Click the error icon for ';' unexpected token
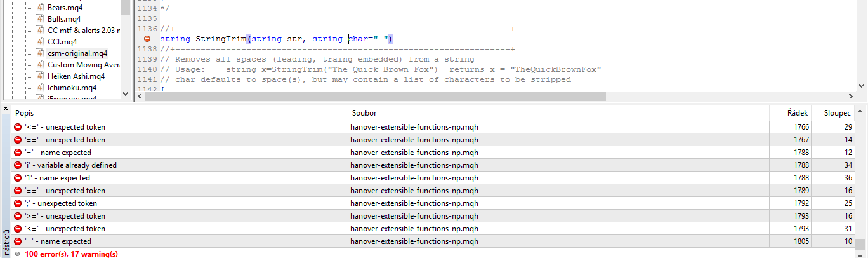The width and height of the screenshot is (868, 258). click(x=18, y=203)
